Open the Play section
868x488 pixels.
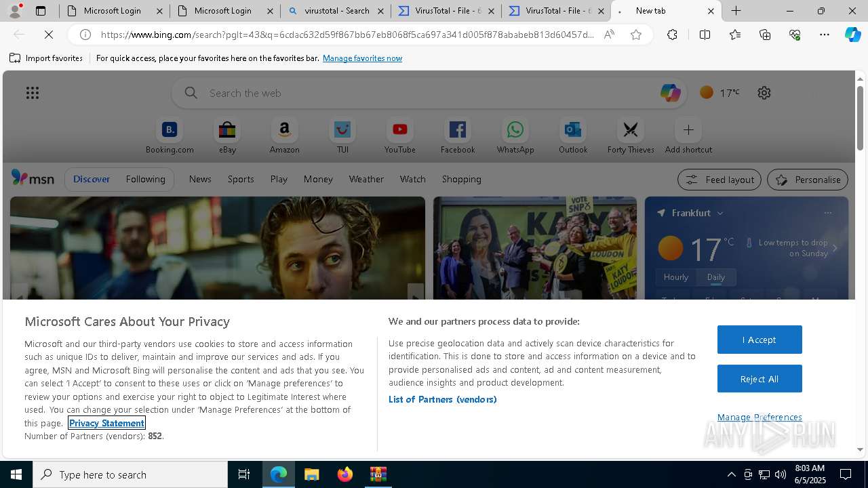pyautogui.click(x=279, y=179)
